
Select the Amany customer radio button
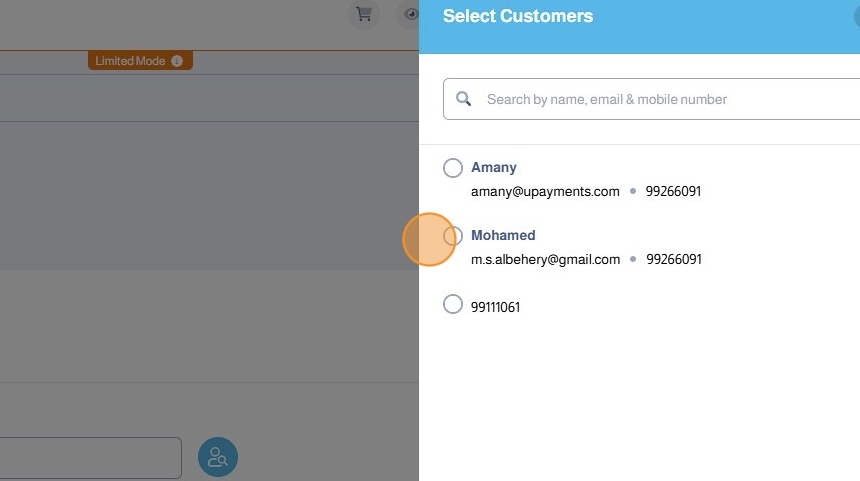[x=453, y=168]
